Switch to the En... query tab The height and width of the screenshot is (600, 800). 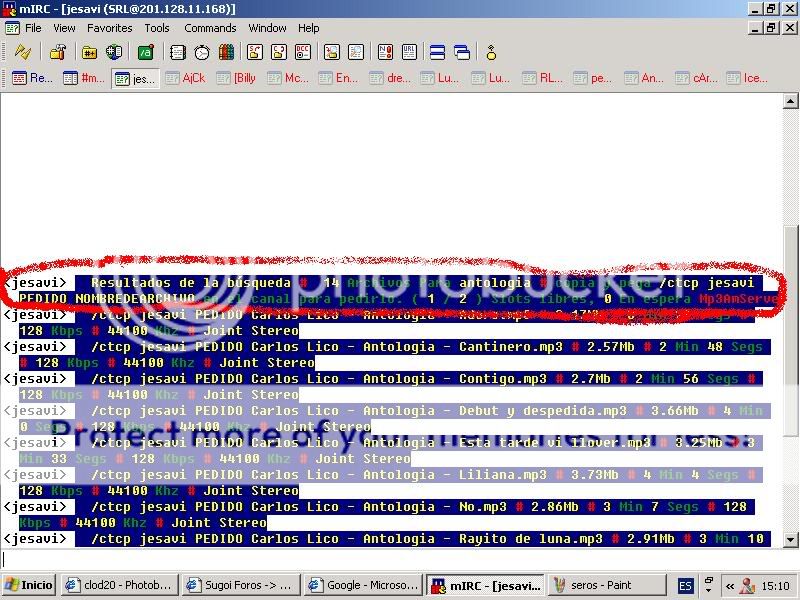(x=339, y=78)
